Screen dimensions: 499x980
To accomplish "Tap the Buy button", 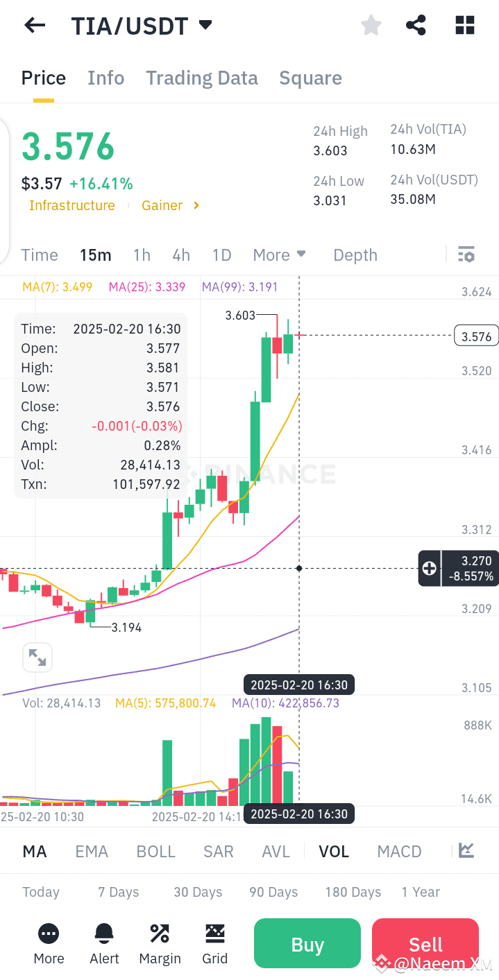I will 307,943.
